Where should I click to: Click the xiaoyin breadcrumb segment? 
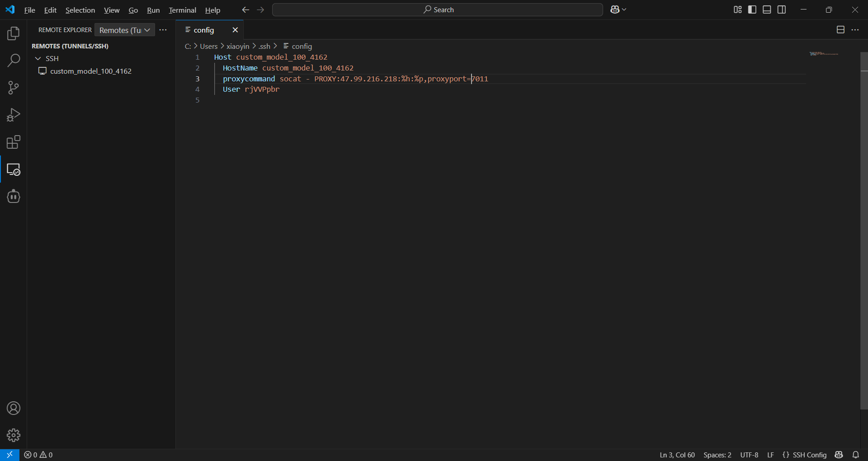(x=238, y=46)
